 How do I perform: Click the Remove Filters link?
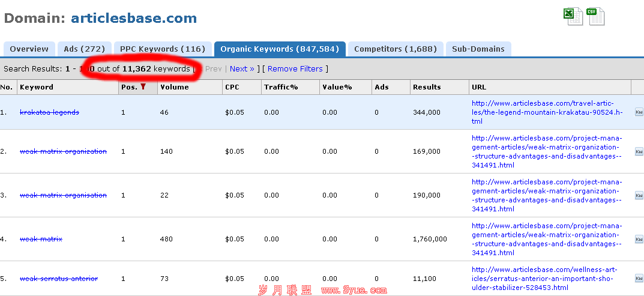295,69
